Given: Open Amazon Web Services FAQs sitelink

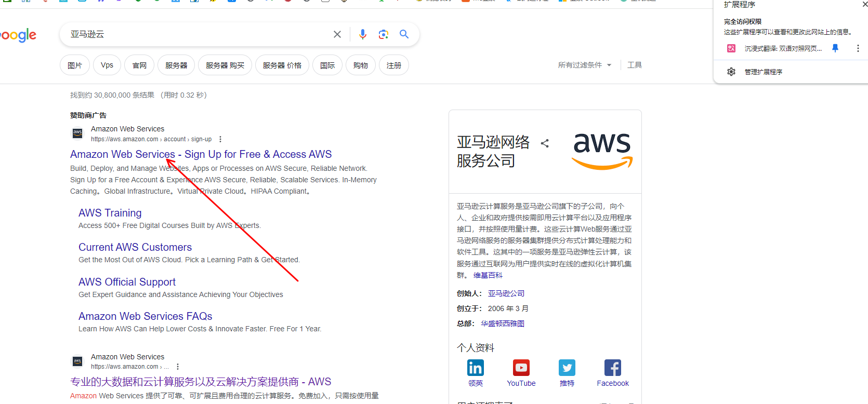Looking at the screenshot, I should [x=146, y=316].
